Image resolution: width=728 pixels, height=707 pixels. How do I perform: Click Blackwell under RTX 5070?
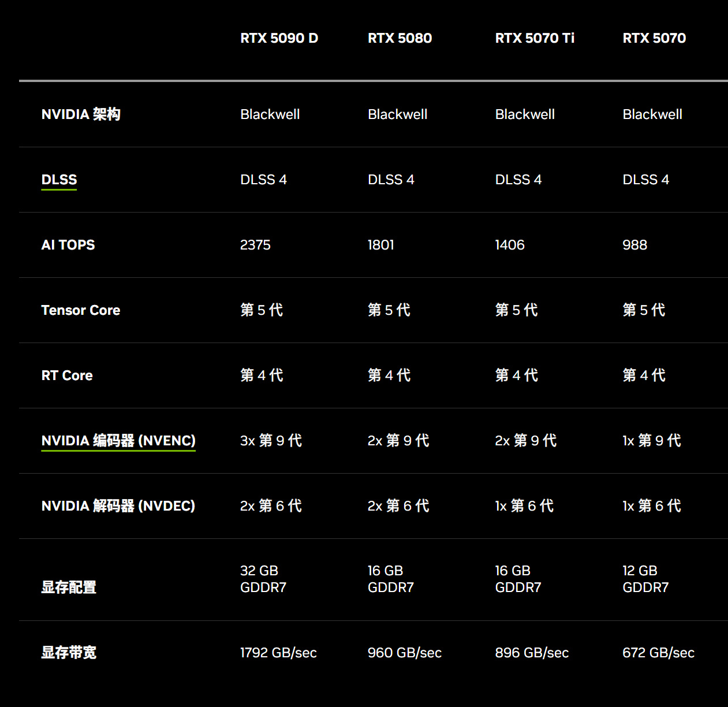pos(652,114)
